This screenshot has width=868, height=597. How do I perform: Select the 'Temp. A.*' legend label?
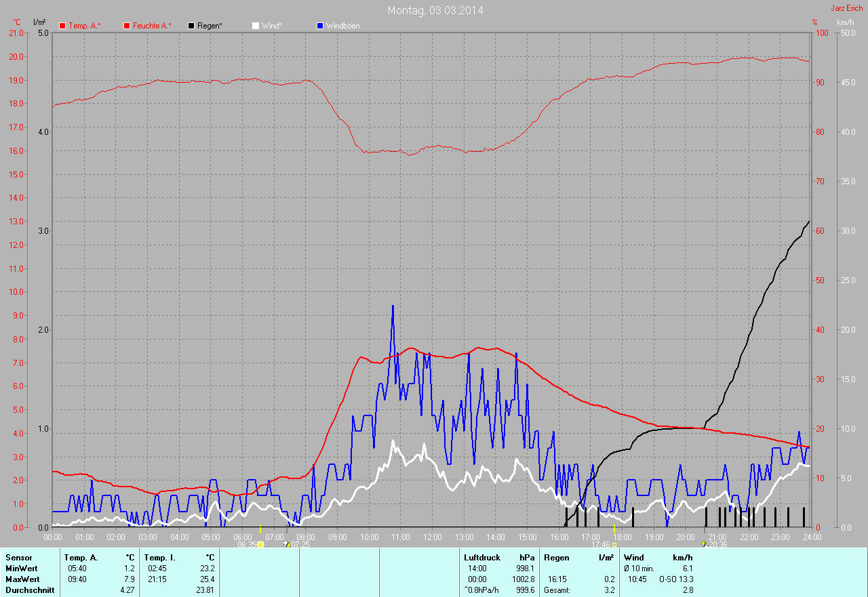click(85, 26)
